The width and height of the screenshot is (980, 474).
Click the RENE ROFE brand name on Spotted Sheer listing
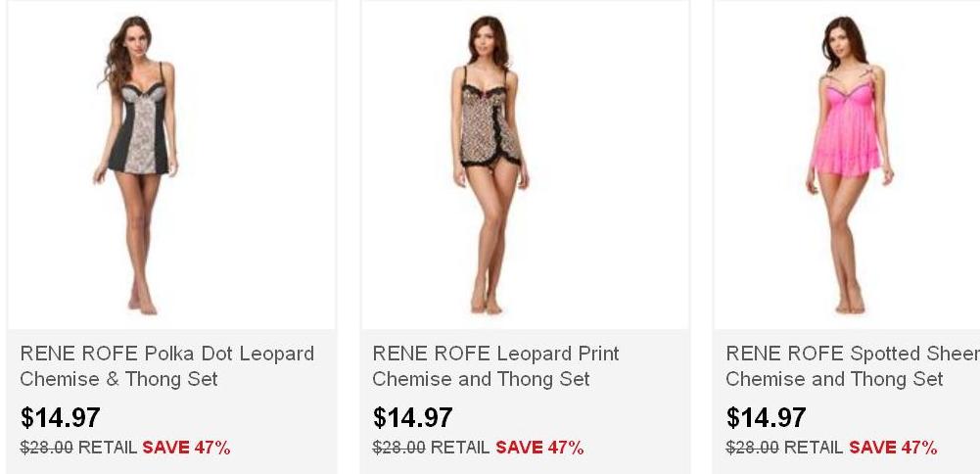tap(783, 354)
